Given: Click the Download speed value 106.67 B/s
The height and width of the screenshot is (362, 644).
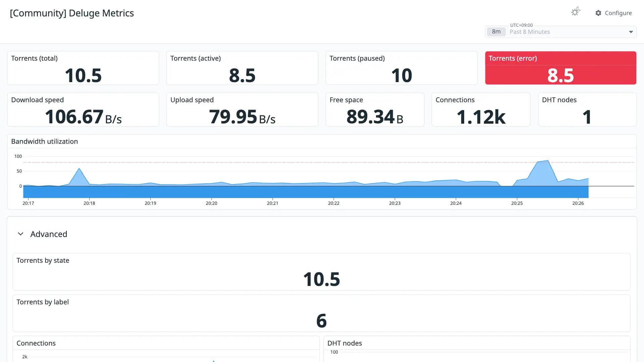Looking at the screenshot, I should [83, 117].
